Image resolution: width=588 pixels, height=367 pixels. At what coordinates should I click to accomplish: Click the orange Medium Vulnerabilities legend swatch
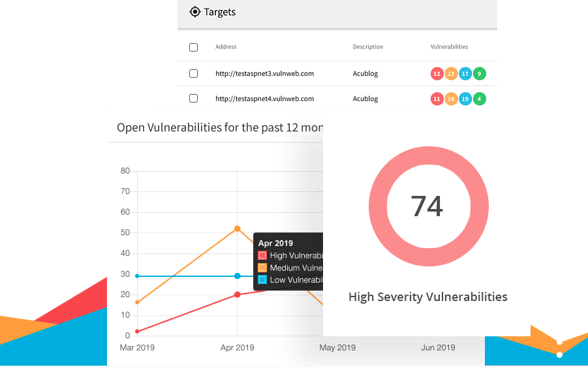[x=262, y=268]
